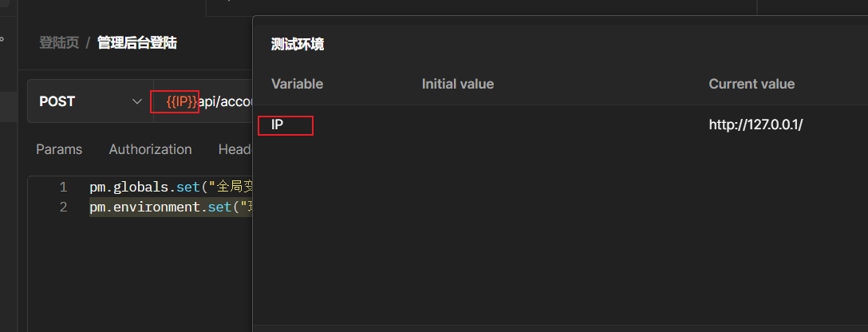Image resolution: width=868 pixels, height=332 pixels.
Task: Place cursor in pm.globals.set script line
Action: 160,188
